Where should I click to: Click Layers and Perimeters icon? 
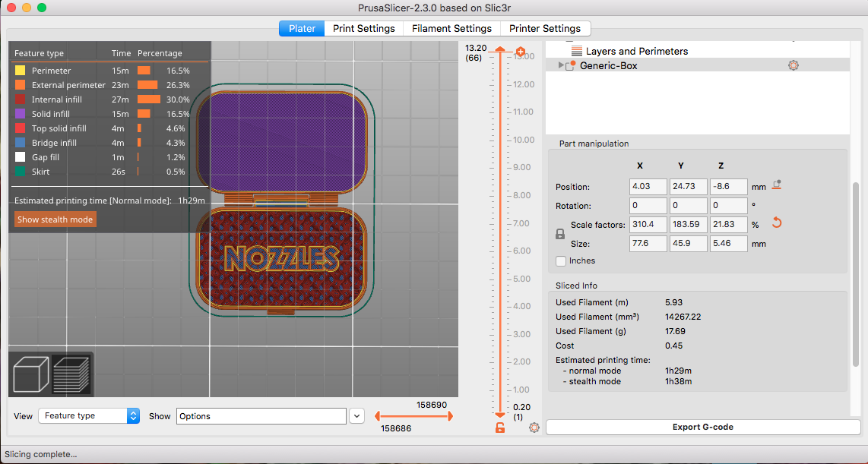(x=577, y=51)
